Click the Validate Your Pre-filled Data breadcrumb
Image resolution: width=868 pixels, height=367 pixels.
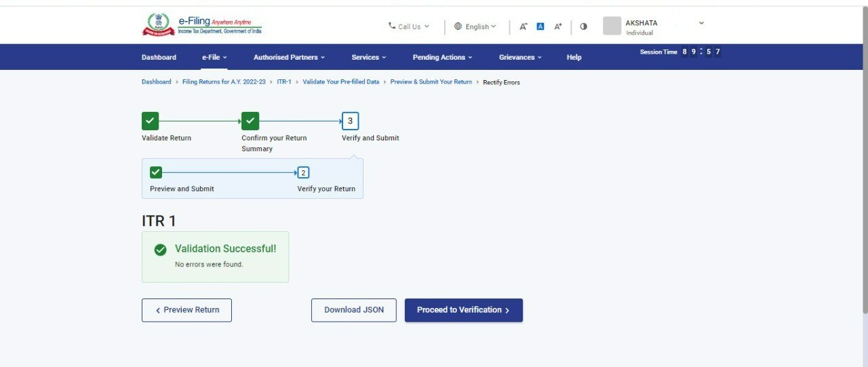340,82
